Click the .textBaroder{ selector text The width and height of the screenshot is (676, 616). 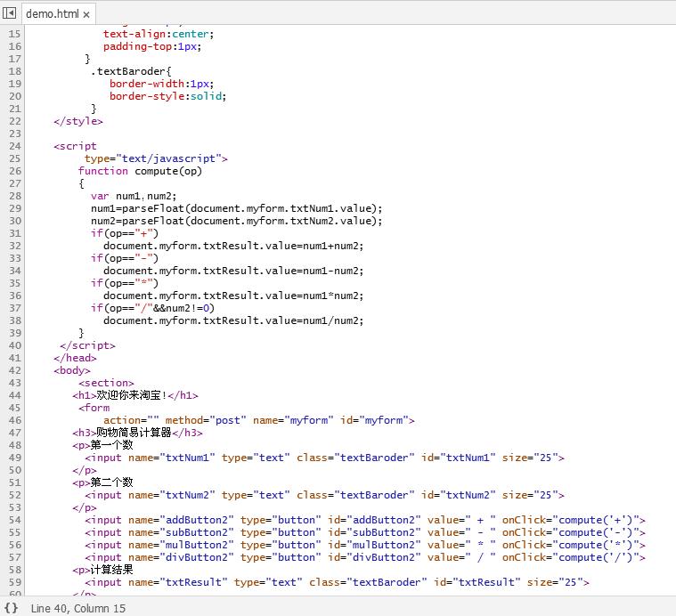coord(131,71)
